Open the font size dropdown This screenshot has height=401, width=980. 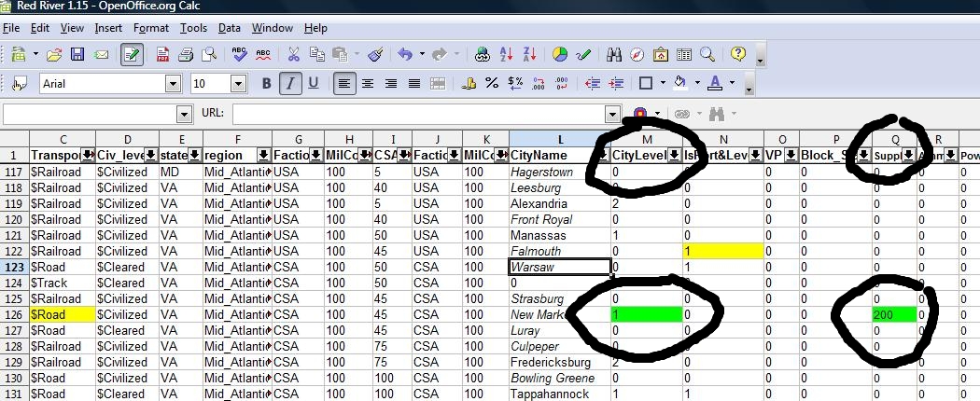tap(251, 84)
